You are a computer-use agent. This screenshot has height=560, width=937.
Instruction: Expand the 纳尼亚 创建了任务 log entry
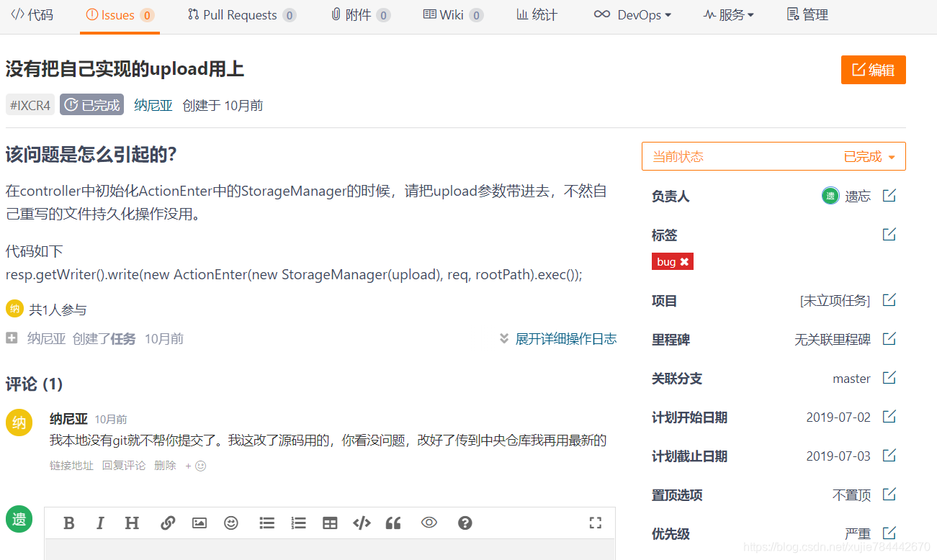point(12,338)
